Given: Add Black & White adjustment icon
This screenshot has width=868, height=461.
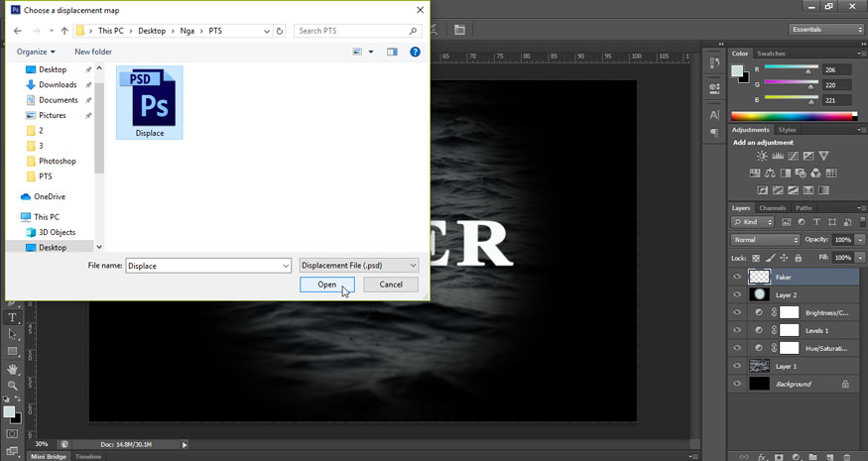Looking at the screenshot, I should click(x=785, y=173).
